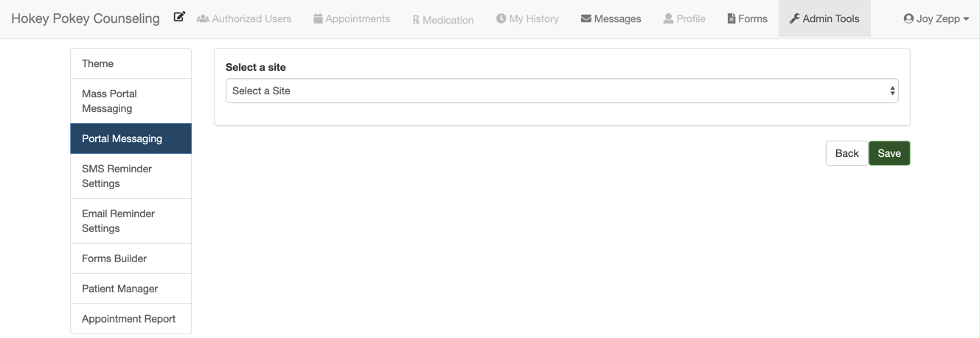Expand the Joy Zepp user menu
The width and height of the screenshot is (980, 338).
coord(936,18)
